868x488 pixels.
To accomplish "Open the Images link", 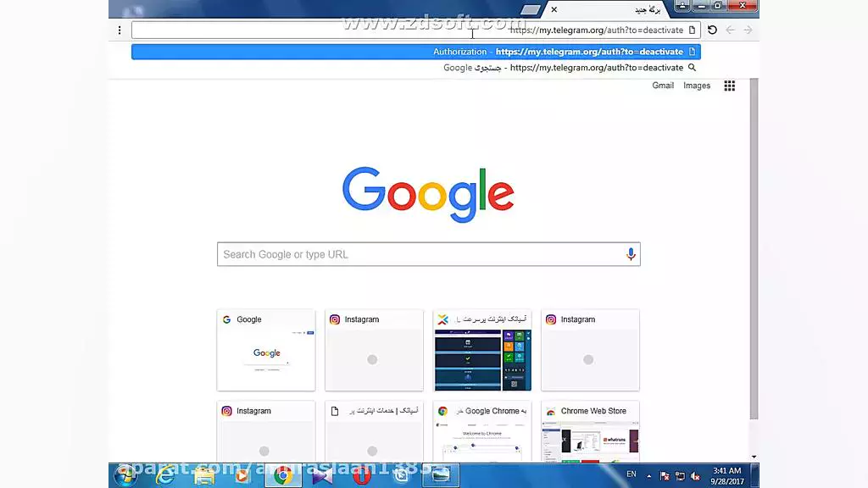I will pyautogui.click(x=697, y=86).
